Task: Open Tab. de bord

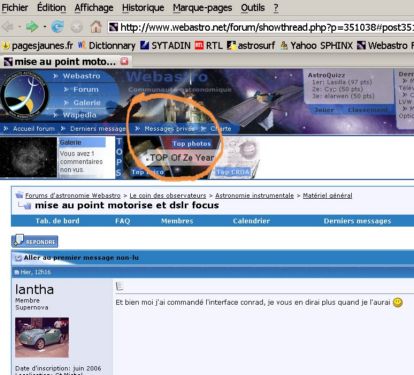Action: point(57,221)
